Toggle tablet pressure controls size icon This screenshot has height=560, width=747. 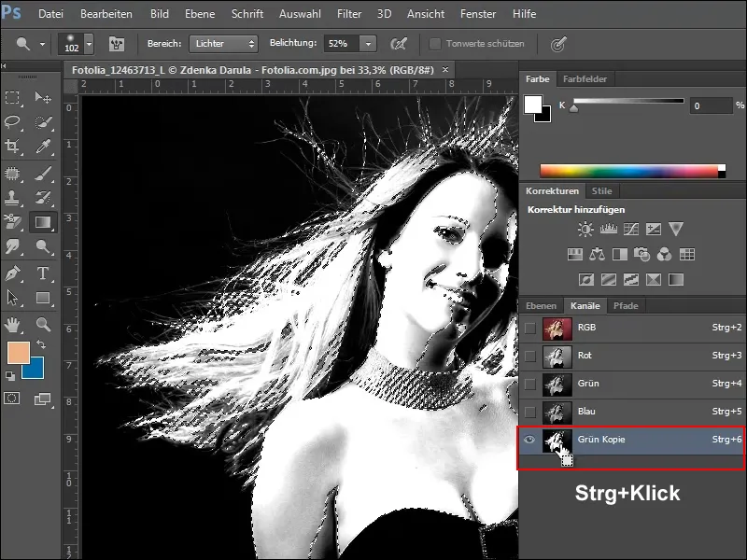(x=557, y=44)
